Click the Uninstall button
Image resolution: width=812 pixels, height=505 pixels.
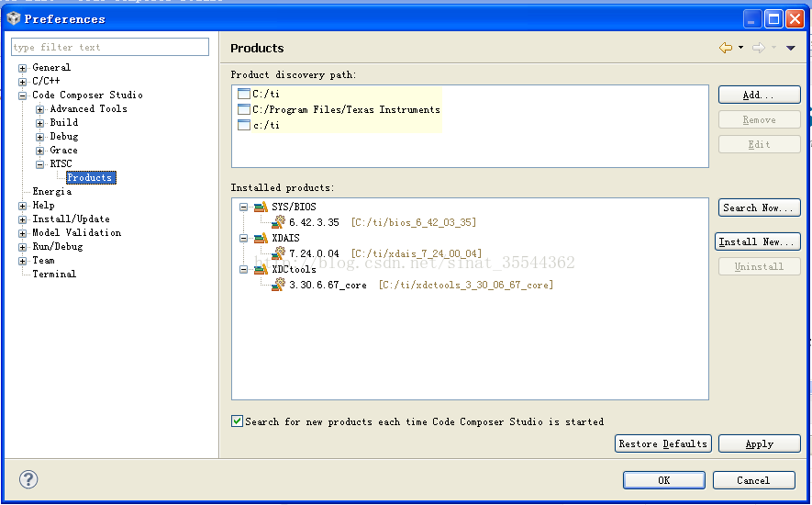[759, 266]
